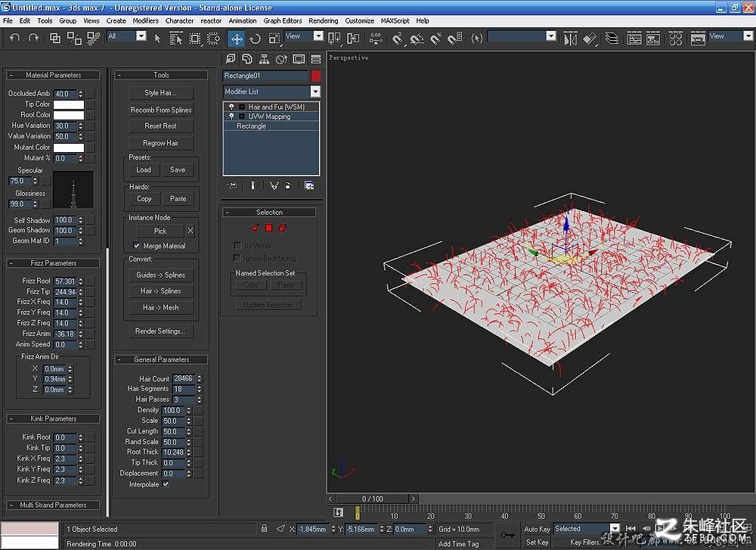
Task: Click the Redo arrow in the main toolbar
Action: [x=33, y=38]
